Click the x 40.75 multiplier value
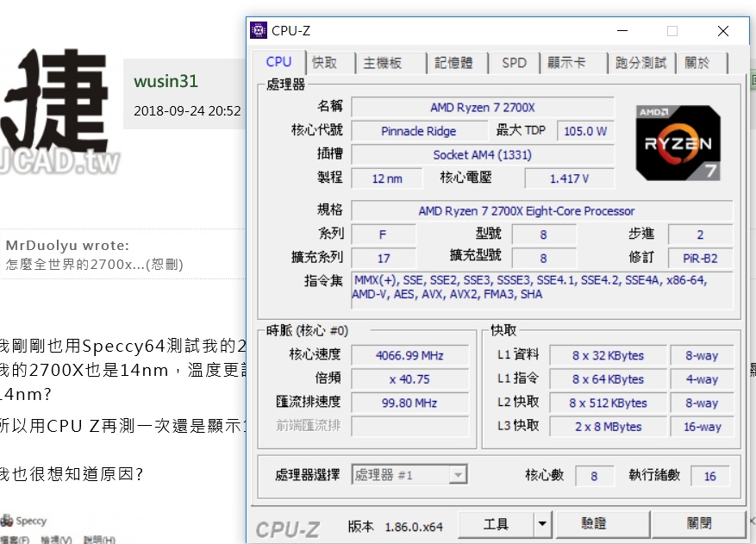This screenshot has height=544, width=756. coord(409,379)
